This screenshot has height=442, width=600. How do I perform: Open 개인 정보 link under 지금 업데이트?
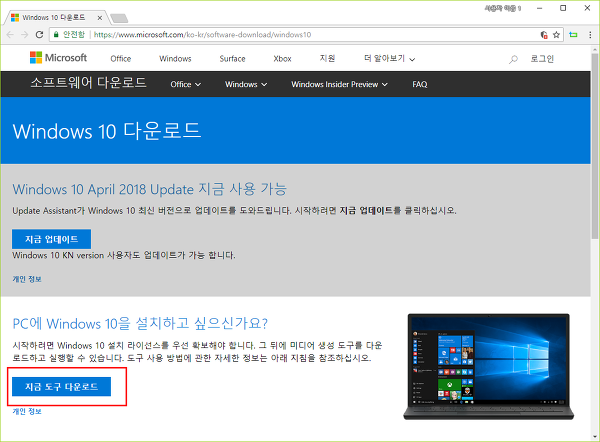27,279
